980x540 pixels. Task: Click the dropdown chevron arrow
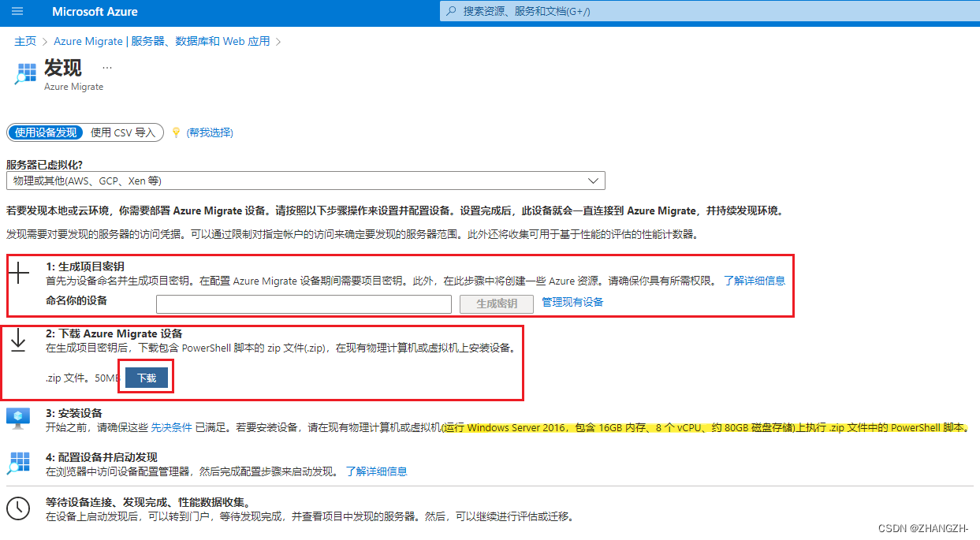594,181
